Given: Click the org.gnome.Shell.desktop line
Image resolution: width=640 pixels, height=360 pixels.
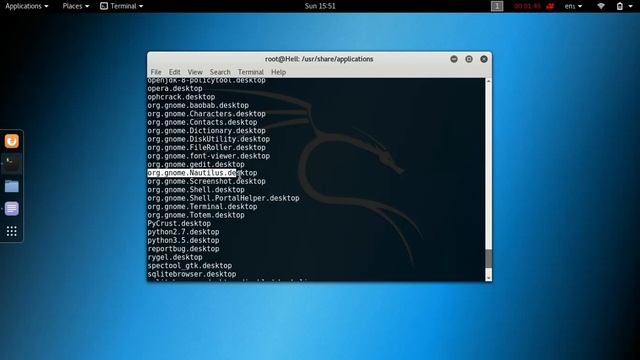Looking at the screenshot, I should [196, 190].
